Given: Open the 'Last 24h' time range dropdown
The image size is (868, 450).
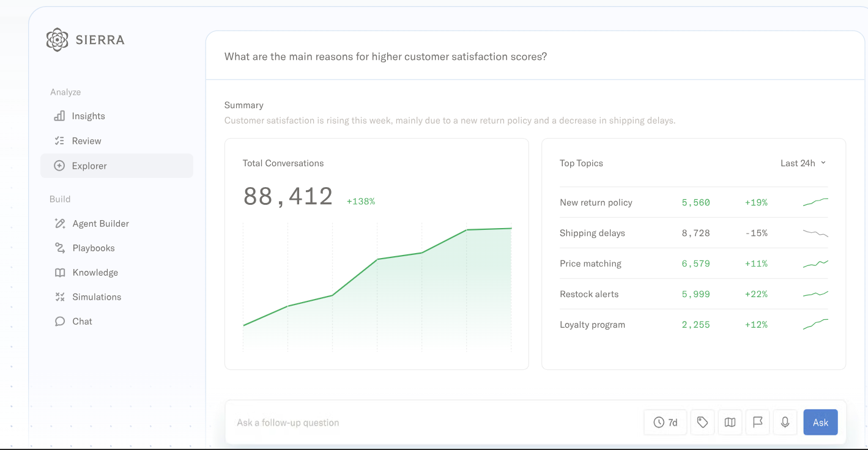Looking at the screenshot, I should tap(803, 163).
